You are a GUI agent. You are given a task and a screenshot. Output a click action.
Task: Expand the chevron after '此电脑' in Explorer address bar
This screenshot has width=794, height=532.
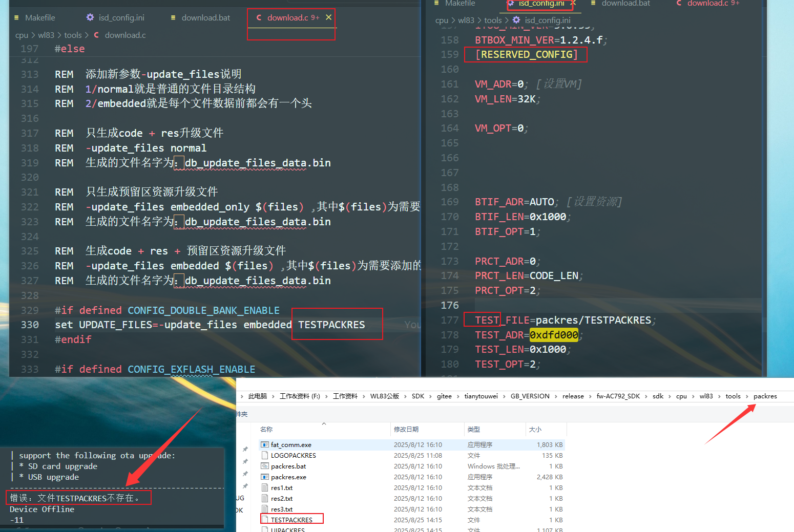pos(273,396)
